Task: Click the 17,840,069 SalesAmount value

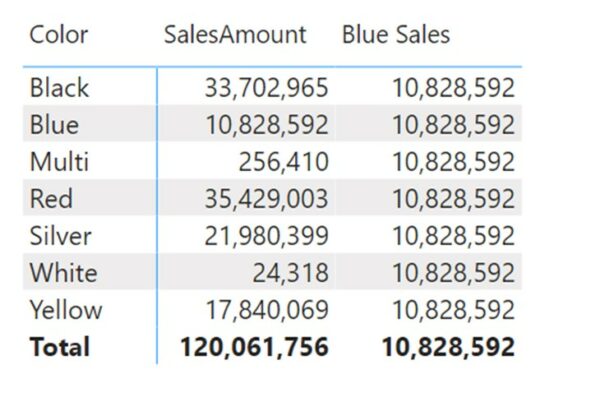Action: 266,310
